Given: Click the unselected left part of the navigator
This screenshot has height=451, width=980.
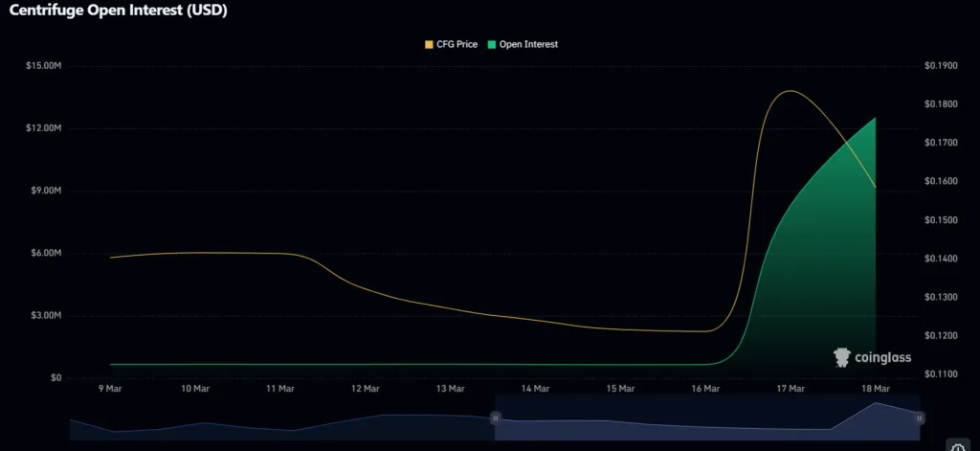Looking at the screenshot, I should pos(282,417).
